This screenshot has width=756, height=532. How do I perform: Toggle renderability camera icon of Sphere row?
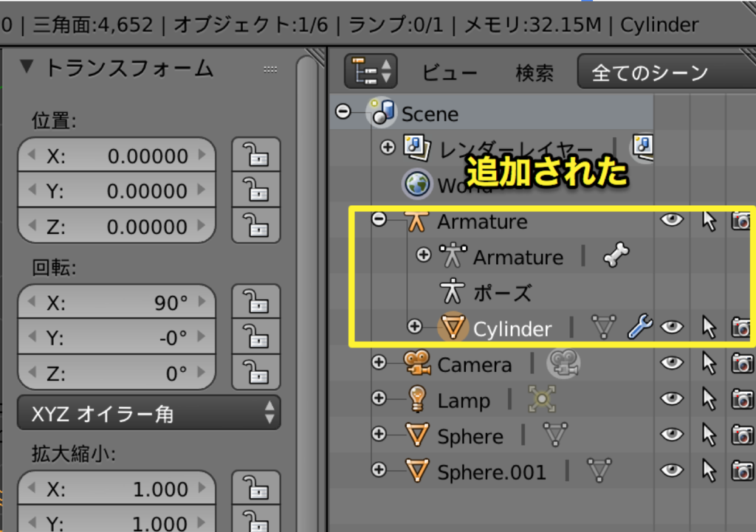(x=743, y=435)
